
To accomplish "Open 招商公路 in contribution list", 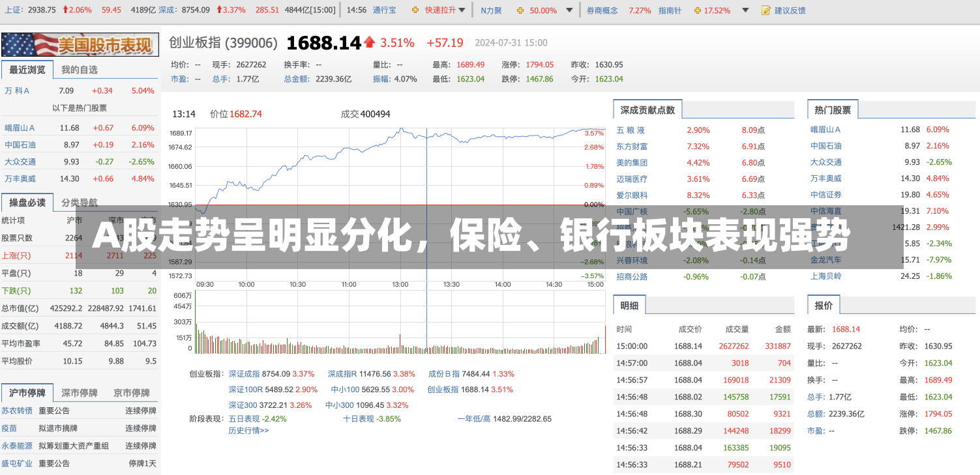I will (x=632, y=277).
